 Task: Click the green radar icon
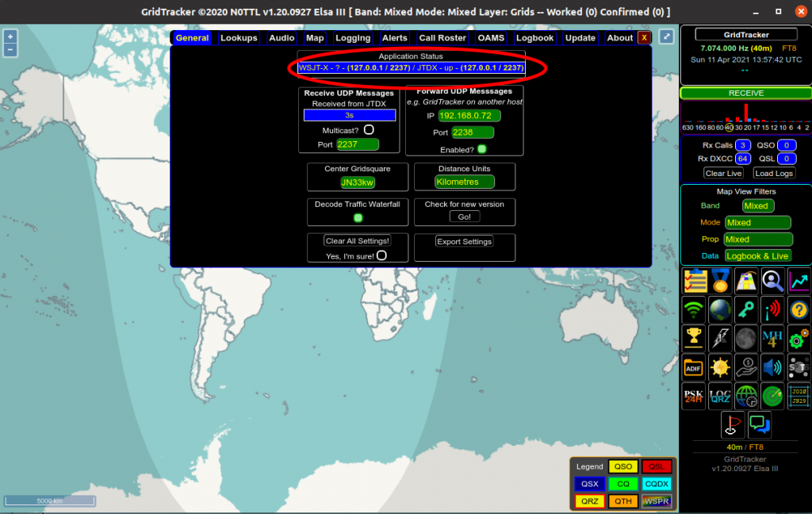[x=772, y=397]
